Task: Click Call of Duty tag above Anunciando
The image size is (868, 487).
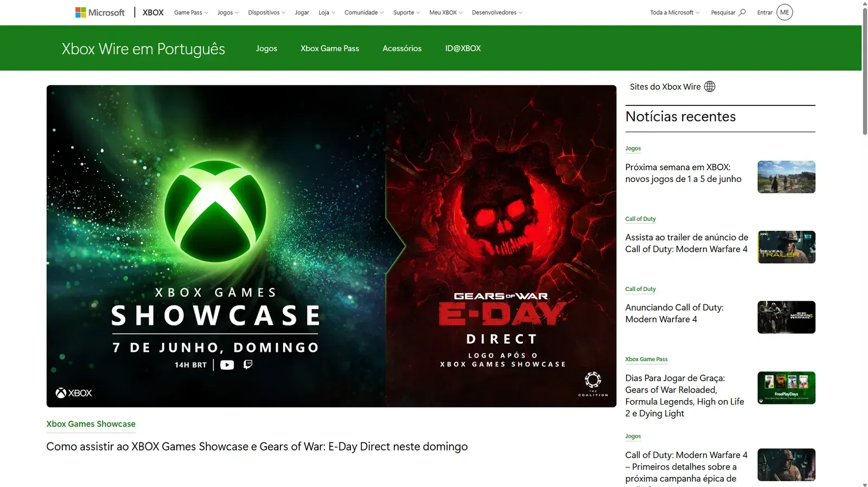Action: [x=640, y=289]
